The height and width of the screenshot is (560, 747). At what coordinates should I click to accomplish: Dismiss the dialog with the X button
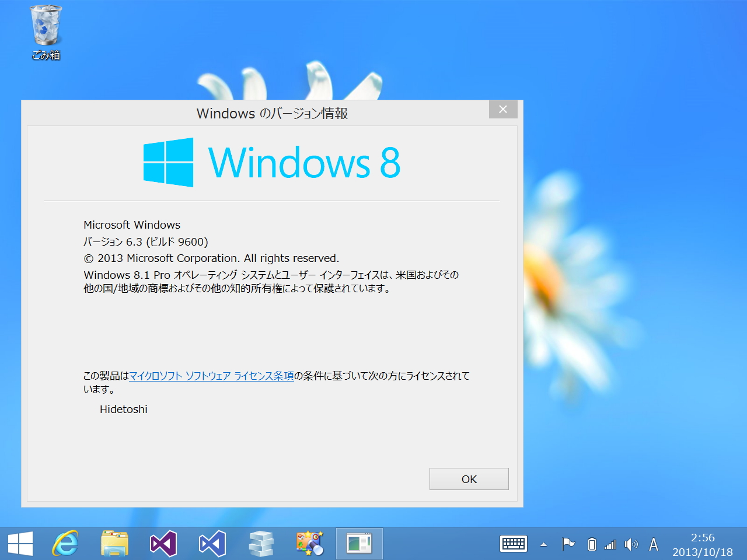(502, 109)
